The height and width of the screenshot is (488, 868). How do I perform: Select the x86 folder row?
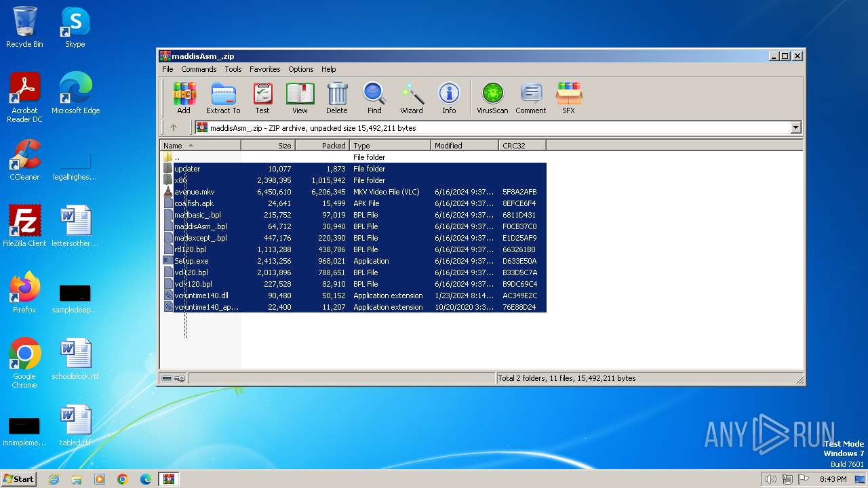[x=353, y=180]
